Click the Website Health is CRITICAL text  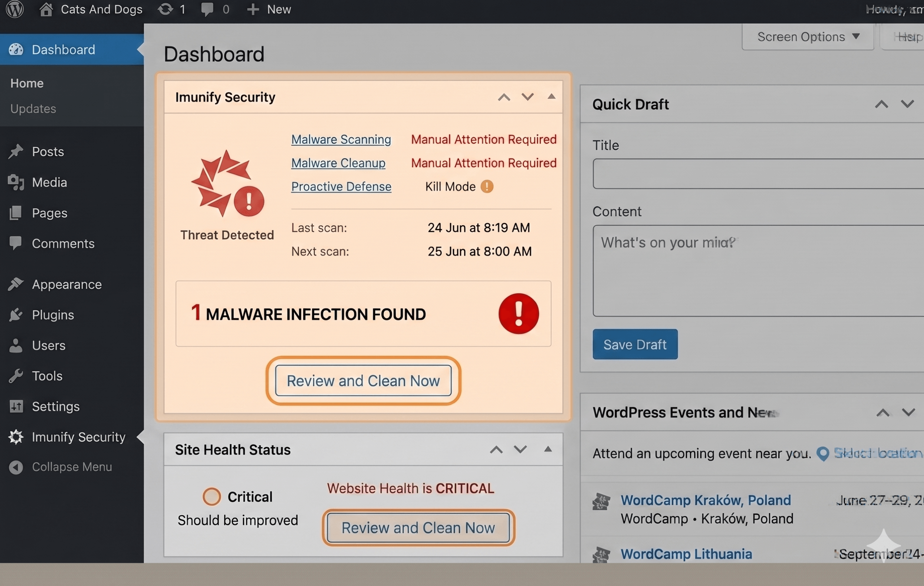click(411, 488)
